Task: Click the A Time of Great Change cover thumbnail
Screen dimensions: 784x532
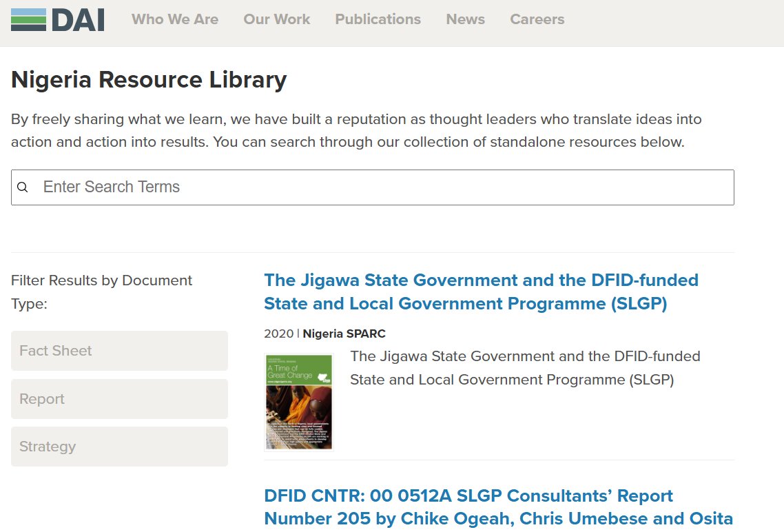Action: point(298,402)
